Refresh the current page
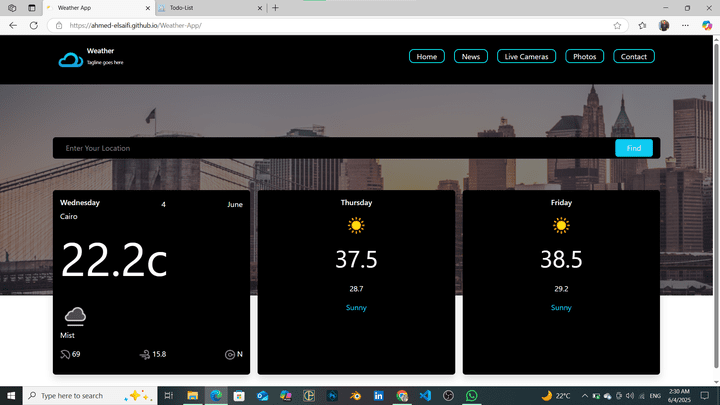This screenshot has height=405, width=720. [x=34, y=25]
